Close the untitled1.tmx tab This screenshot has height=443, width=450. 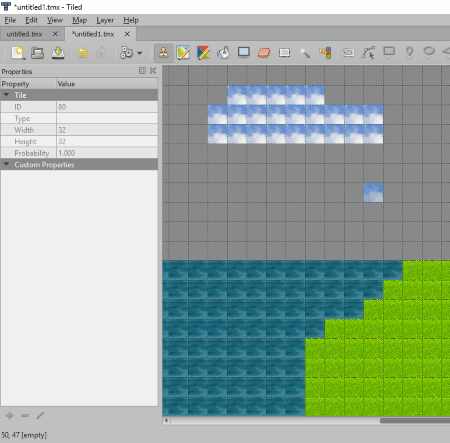coord(127,34)
